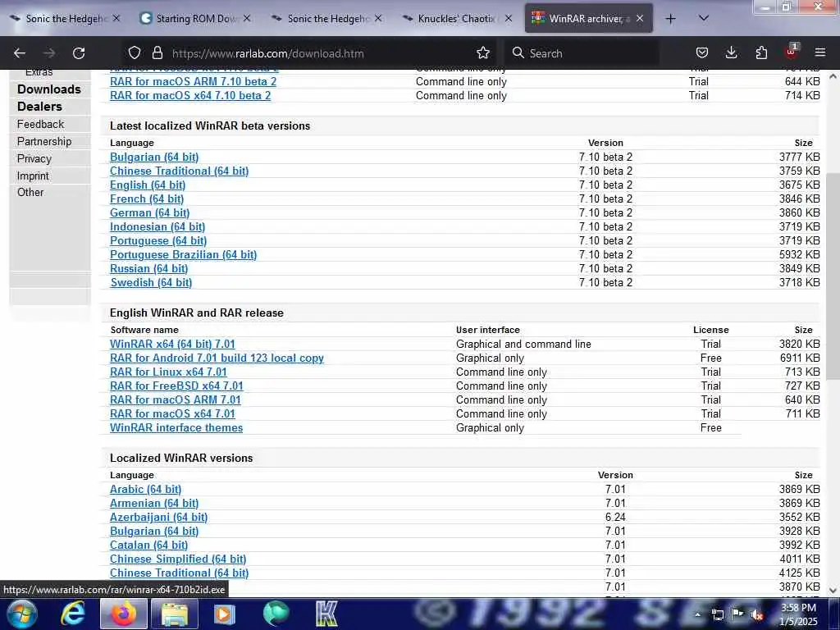Viewport: 840px width, 630px height.
Task: Close the WinRAR archiver tab
Action: point(640,18)
